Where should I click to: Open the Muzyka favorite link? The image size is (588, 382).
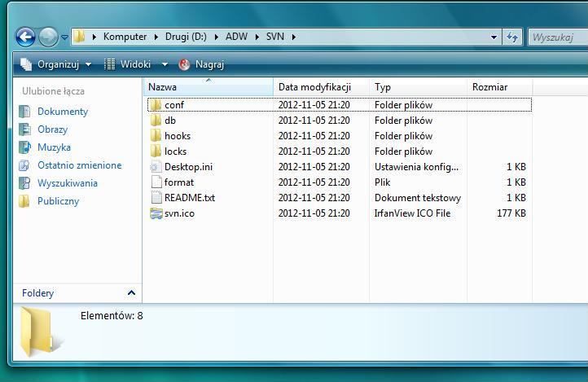pyautogui.click(x=54, y=147)
